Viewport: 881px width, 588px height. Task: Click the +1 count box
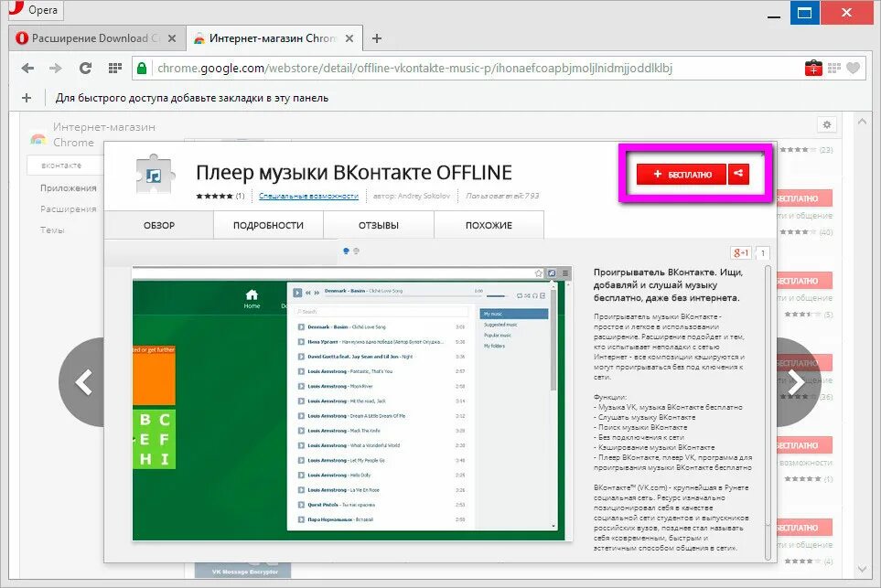(x=762, y=253)
